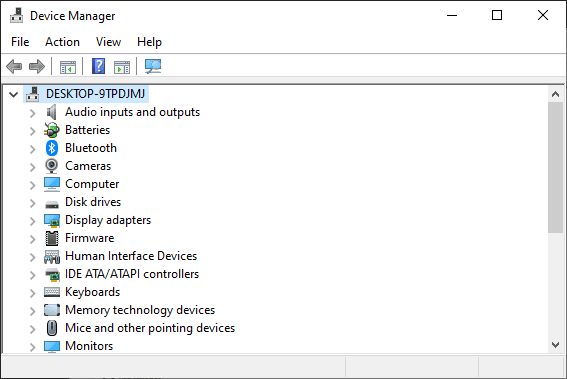
Task: Open the Action menu
Action: (62, 42)
